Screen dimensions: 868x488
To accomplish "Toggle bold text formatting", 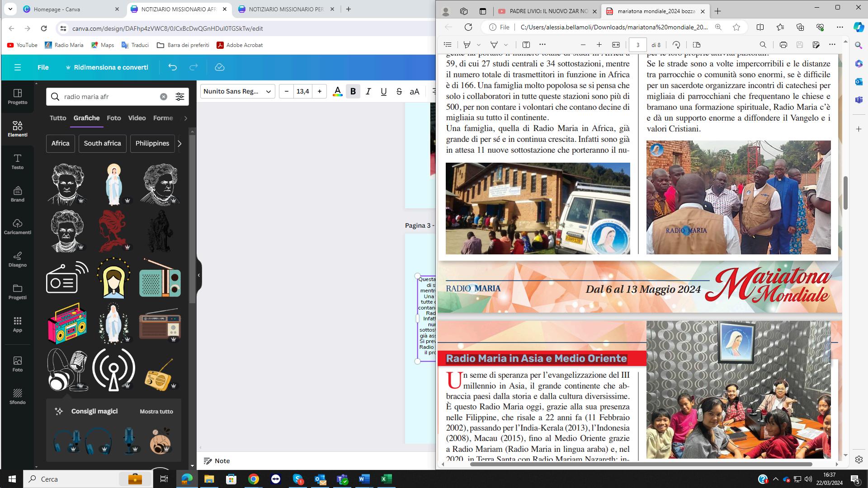I will pos(353,91).
